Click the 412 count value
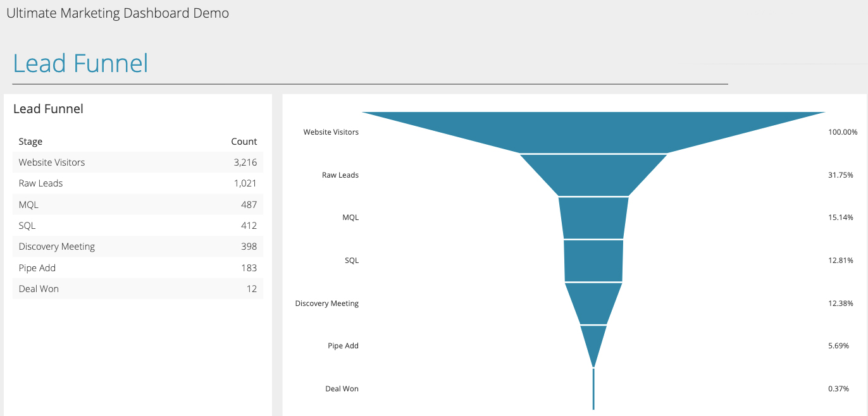Screen dimensions: 868x416 click(249, 226)
